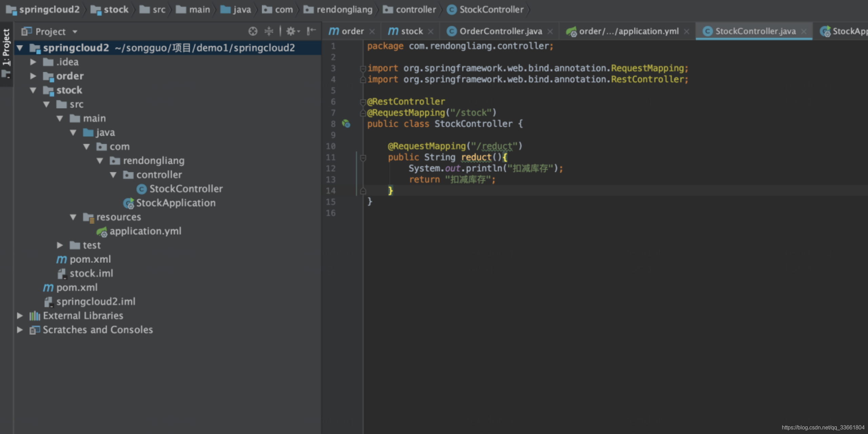
Task: Collapse the controller package
Action: tap(113, 175)
